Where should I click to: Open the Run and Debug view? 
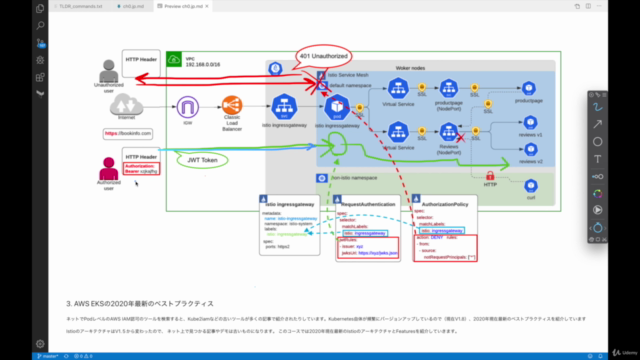coord(40,60)
